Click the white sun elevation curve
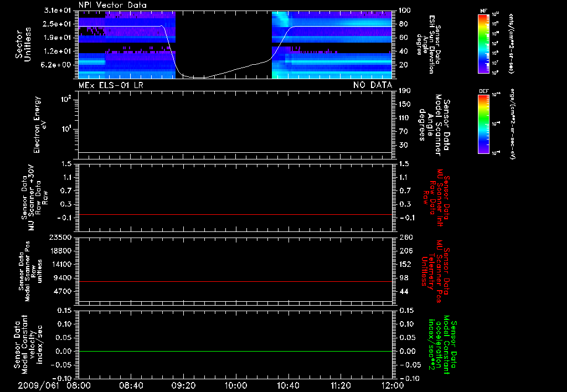The width and height of the screenshot is (567, 392). pyautogui.click(x=235, y=69)
